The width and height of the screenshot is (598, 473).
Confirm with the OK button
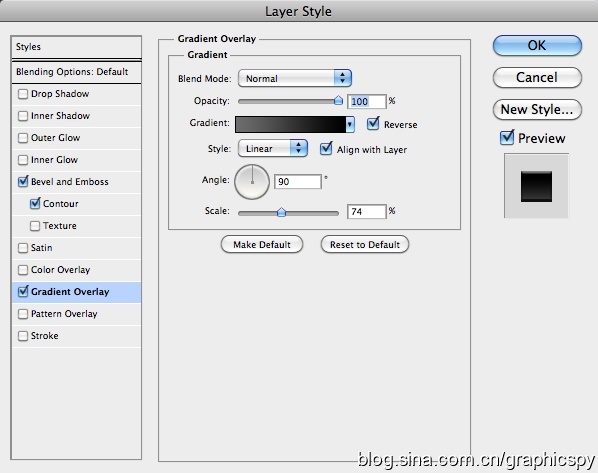tap(537, 46)
